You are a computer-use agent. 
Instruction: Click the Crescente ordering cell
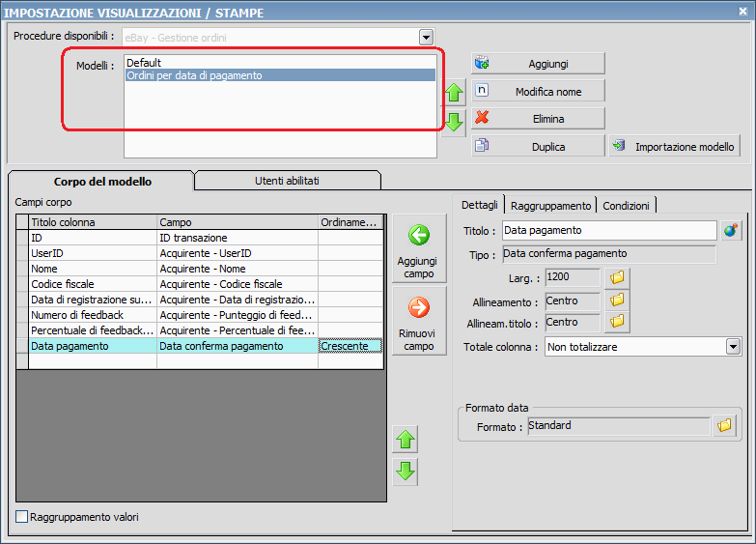click(x=350, y=346)
